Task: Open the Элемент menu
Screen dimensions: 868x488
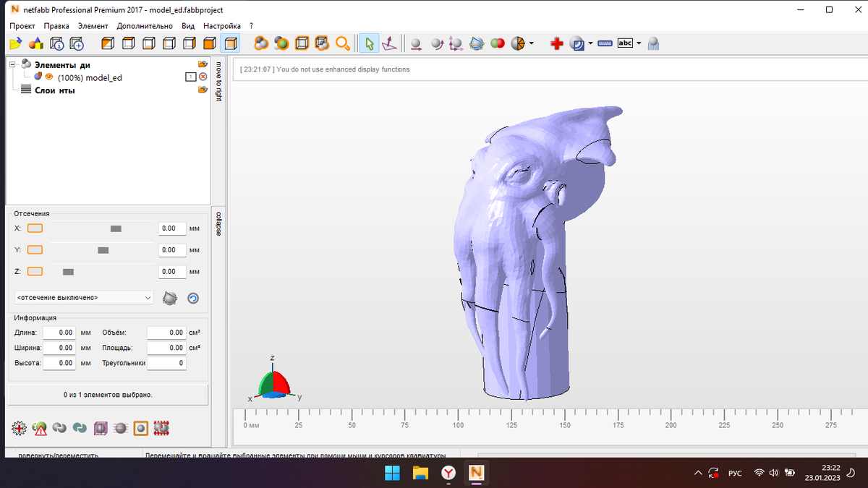Action: coord(93,25)
